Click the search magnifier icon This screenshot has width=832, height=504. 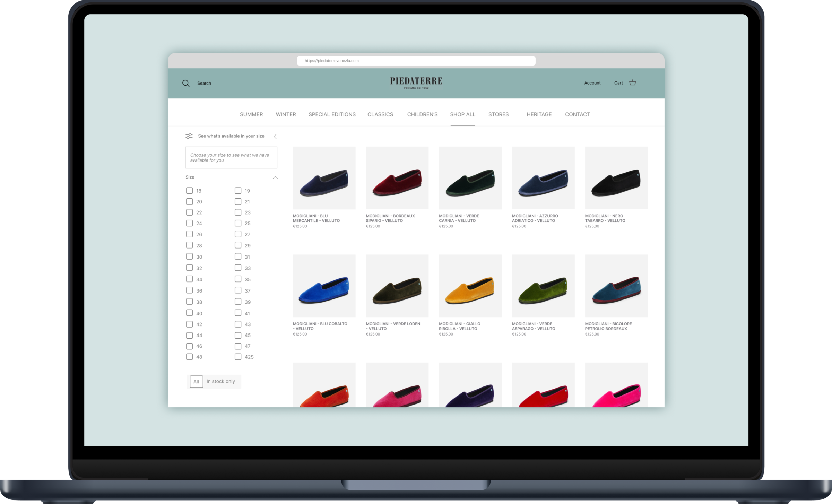pyautogui.click(x=186, y=83)
